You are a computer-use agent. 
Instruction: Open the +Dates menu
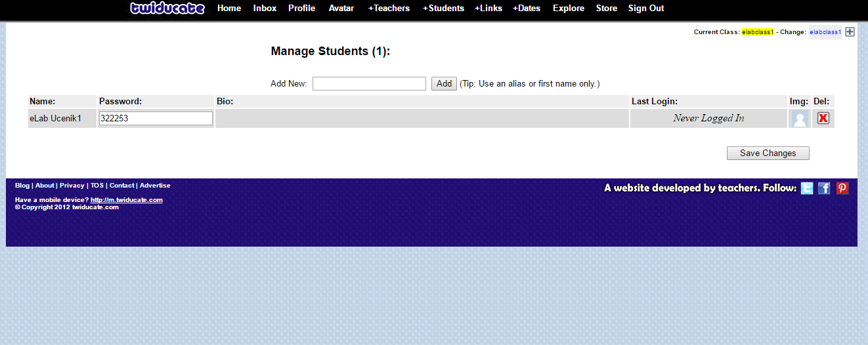tap(527, 9)
